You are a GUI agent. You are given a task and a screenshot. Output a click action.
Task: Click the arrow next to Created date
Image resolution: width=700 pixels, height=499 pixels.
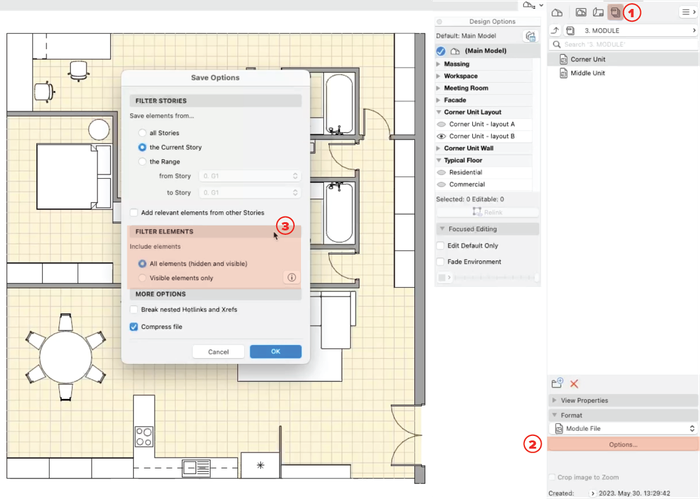(x=592, y=493)
